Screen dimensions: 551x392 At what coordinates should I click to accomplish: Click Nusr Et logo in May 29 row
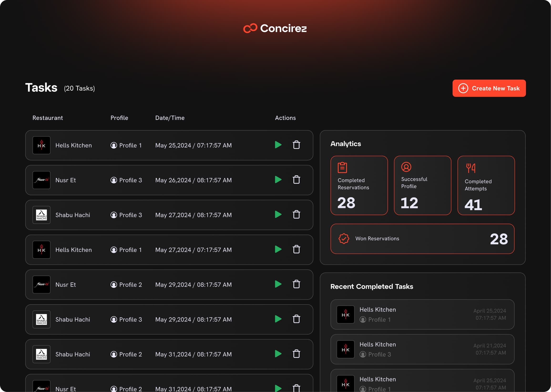pyautogui.click(x=41, y=285)
